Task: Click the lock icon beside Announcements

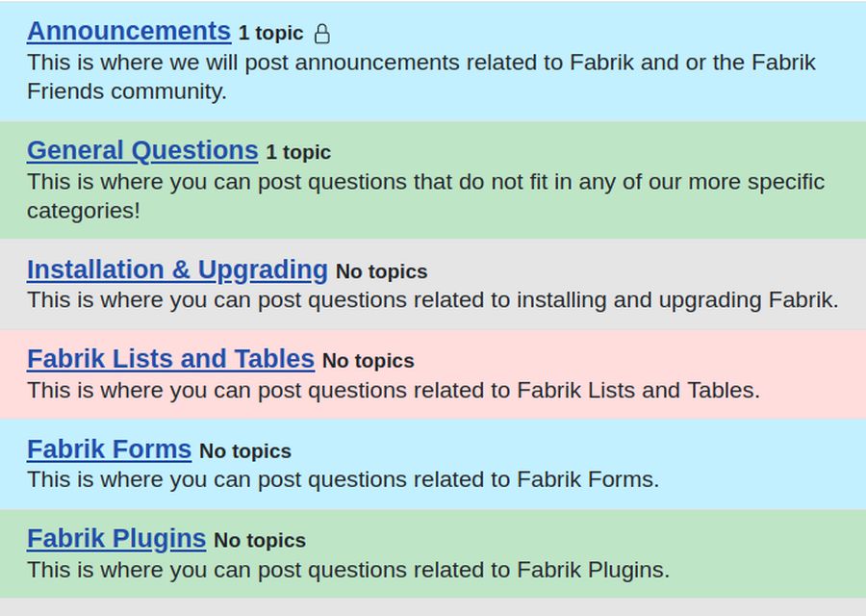Action: (x=322, y=34)
